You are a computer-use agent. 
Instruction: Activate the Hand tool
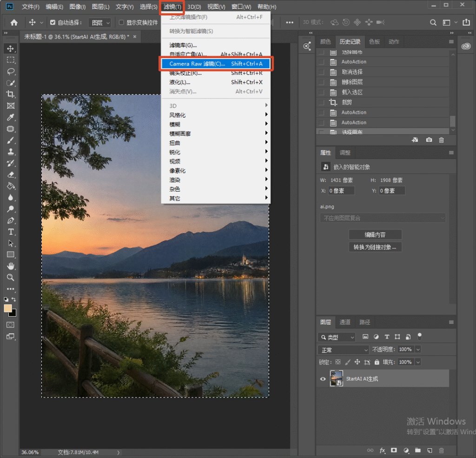point(11,266)
